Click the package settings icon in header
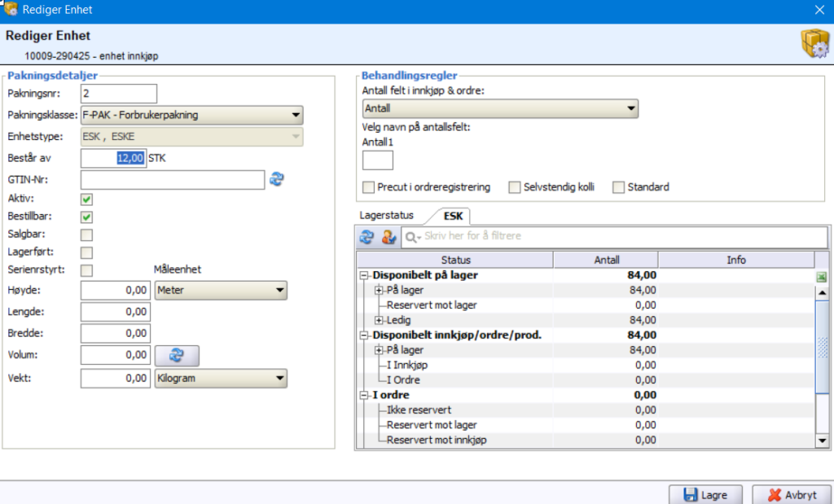The height and width of the screenshot is (504, 834). (x=814, y=44)
